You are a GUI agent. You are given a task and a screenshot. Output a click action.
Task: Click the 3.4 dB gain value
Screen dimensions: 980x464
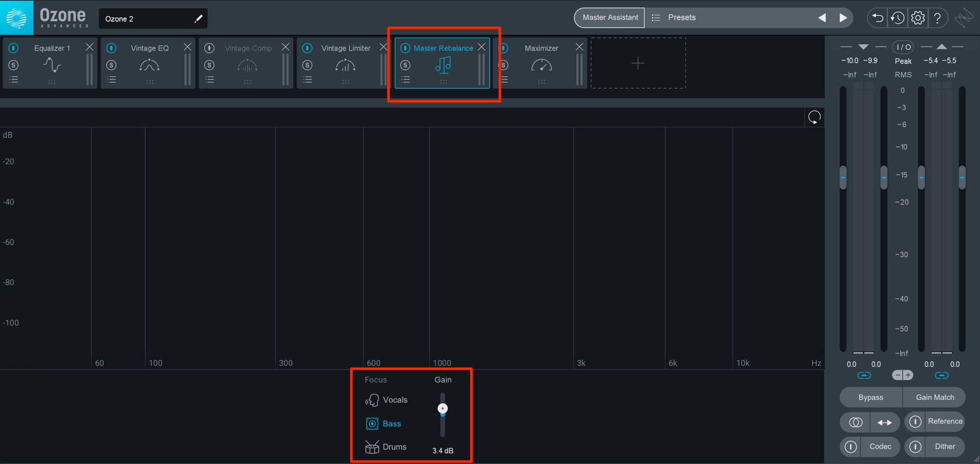443,451
